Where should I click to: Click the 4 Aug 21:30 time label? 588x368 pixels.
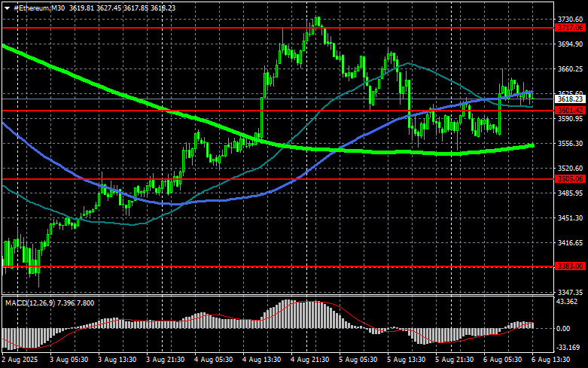[x=309, y=360]
